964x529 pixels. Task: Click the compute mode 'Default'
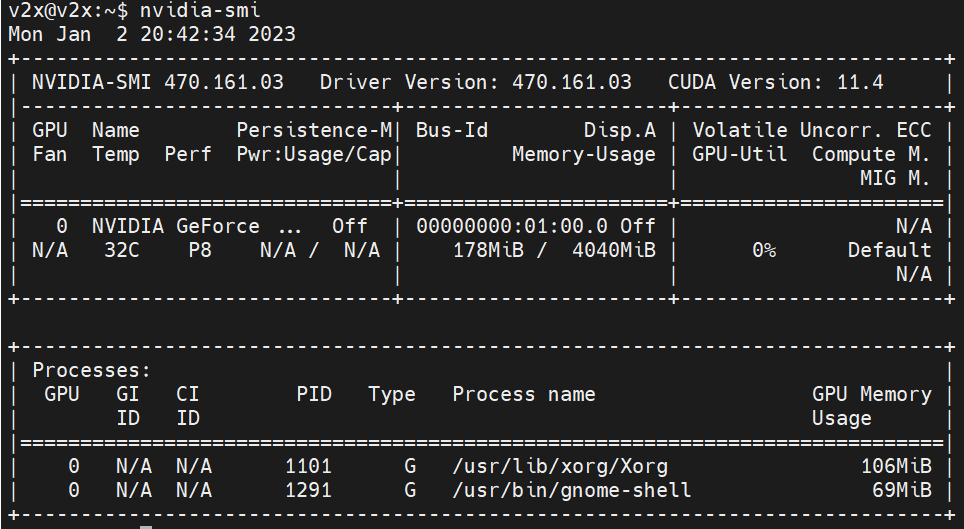click(890, 250)
